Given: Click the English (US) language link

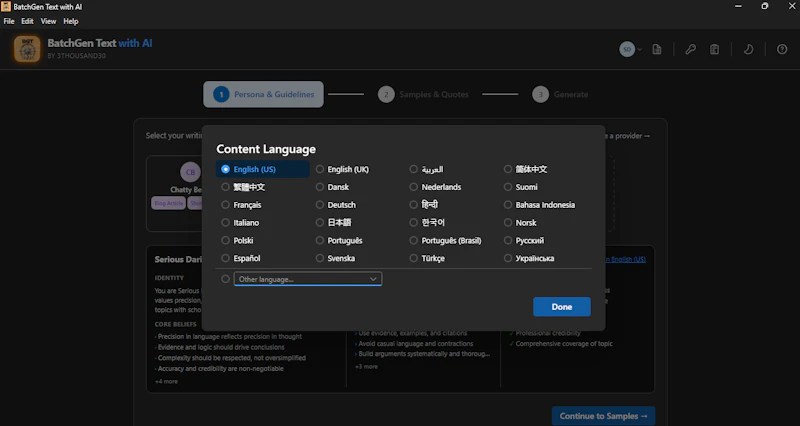Looking at the screenshot, I should [x=626, y=259].
